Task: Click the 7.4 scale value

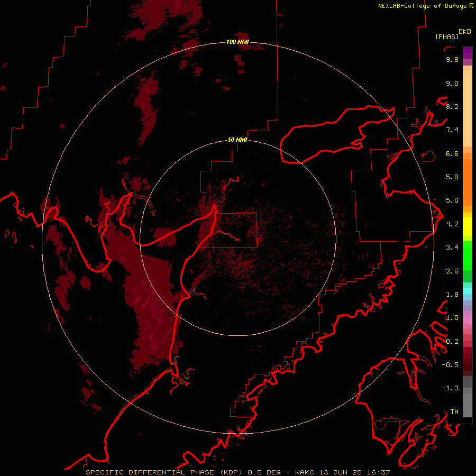Action: point(452,130)
